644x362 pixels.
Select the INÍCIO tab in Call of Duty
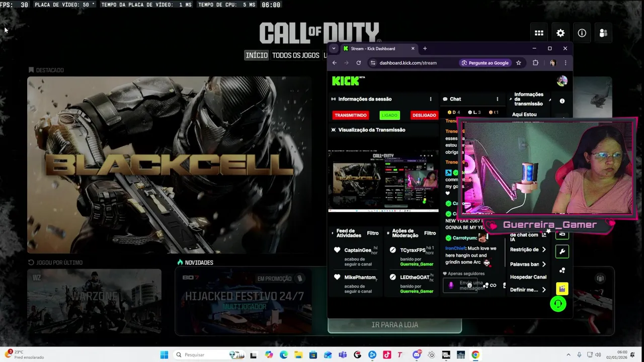point(257,55)
